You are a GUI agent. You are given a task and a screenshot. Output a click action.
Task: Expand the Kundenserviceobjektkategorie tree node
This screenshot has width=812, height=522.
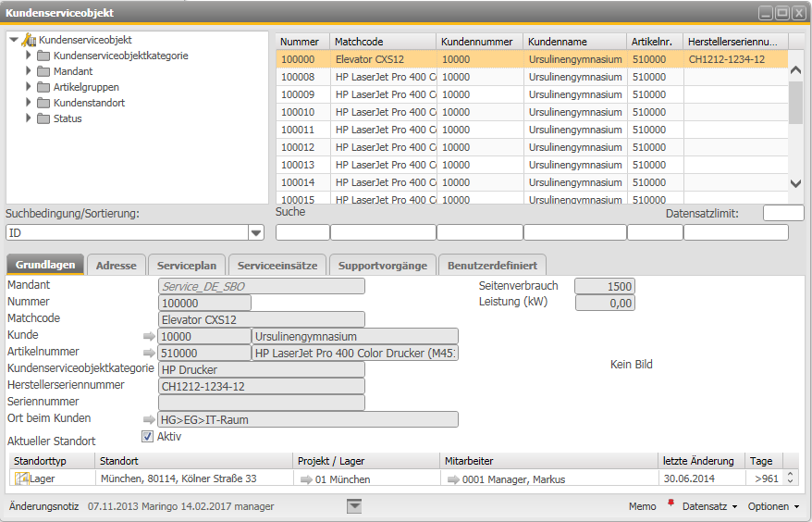pos(29,55)
